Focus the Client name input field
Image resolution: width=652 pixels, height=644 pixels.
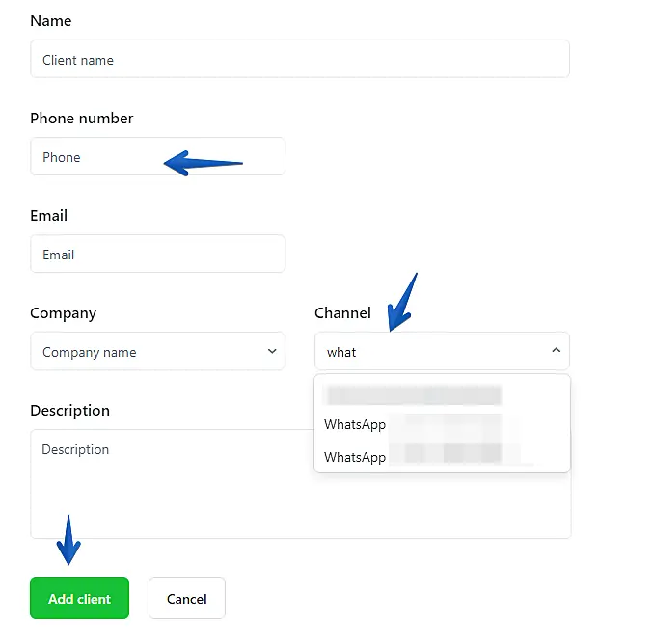pos(299,60)
